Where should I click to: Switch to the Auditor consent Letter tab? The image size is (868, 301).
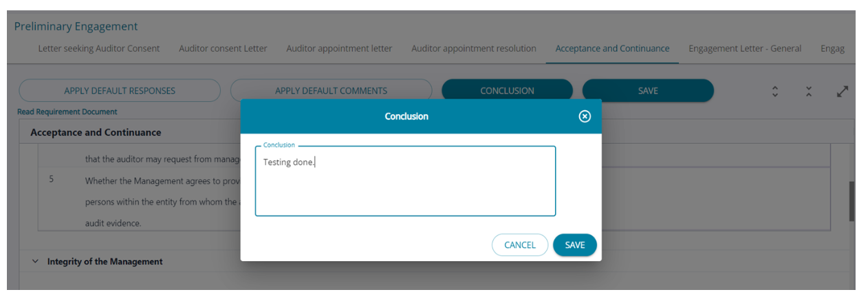click(x=223, y=49)
